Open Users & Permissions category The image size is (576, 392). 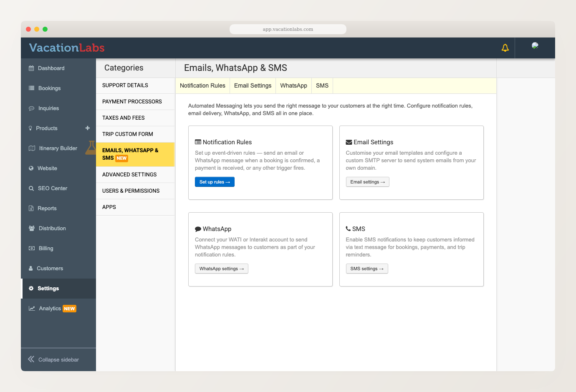135,191
